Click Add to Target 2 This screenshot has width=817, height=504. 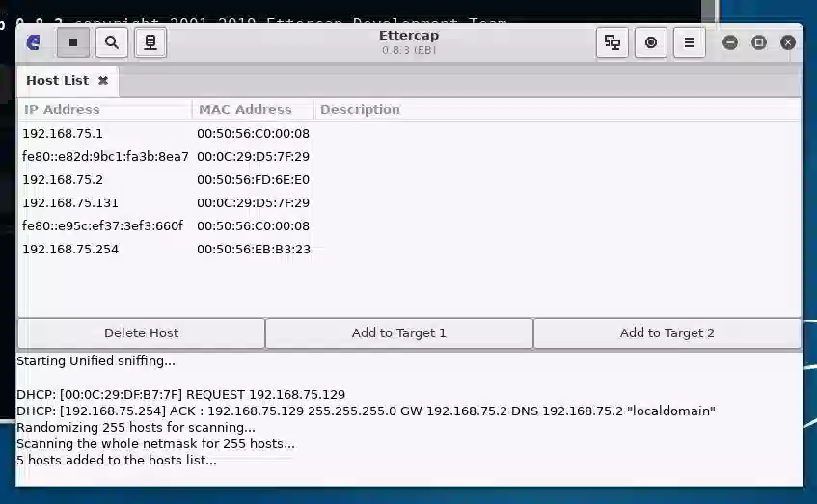click(667, 333)
